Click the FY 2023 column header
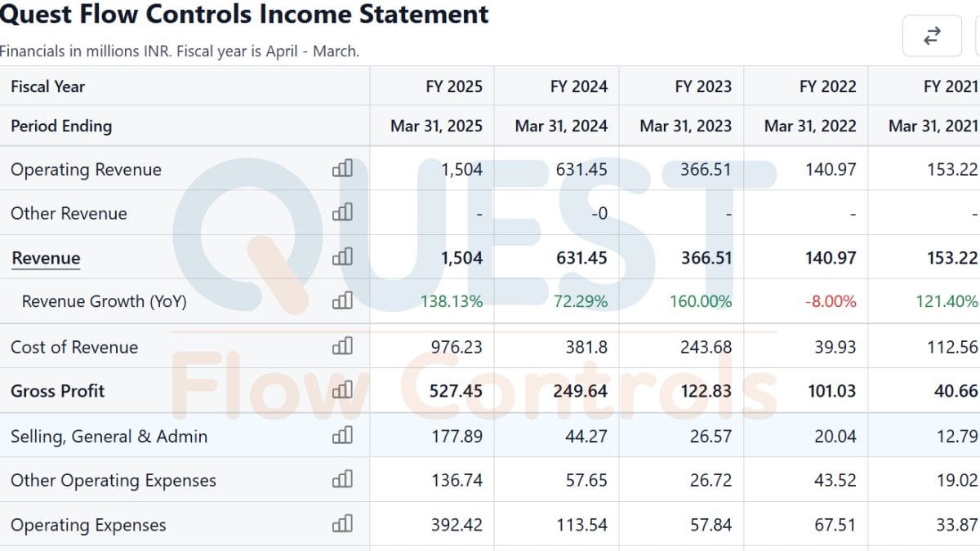 tap(703, 87)
